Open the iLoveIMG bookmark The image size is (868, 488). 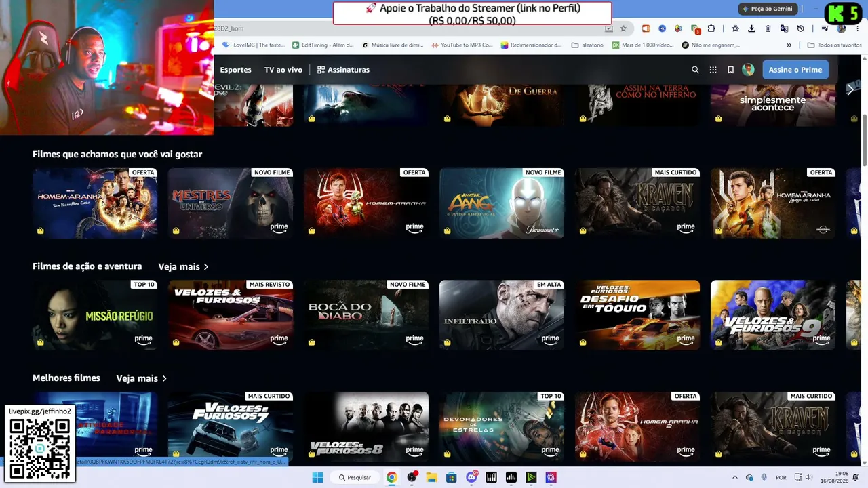pos(254,45)
